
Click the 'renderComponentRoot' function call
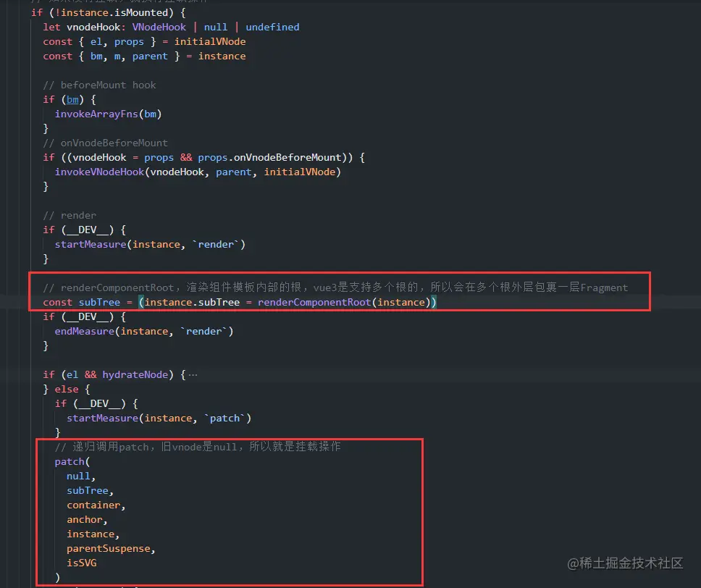(314, 302)
